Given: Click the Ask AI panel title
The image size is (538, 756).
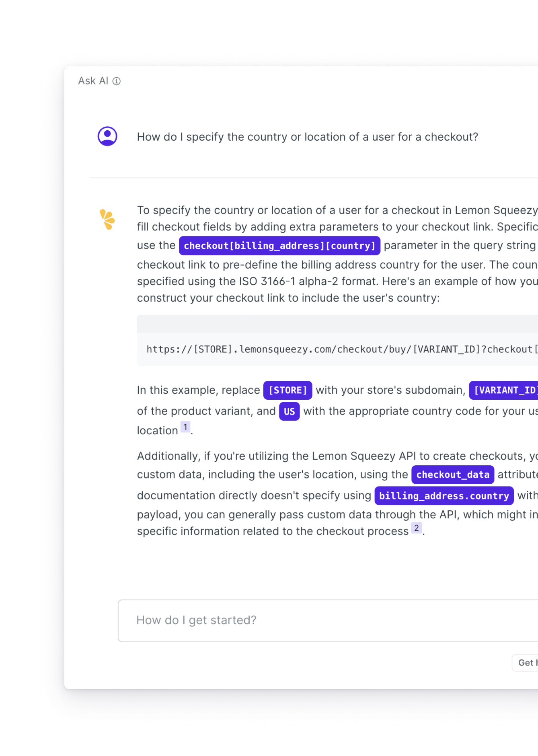Looking at the screenshot, I should [x=93, y=80].
